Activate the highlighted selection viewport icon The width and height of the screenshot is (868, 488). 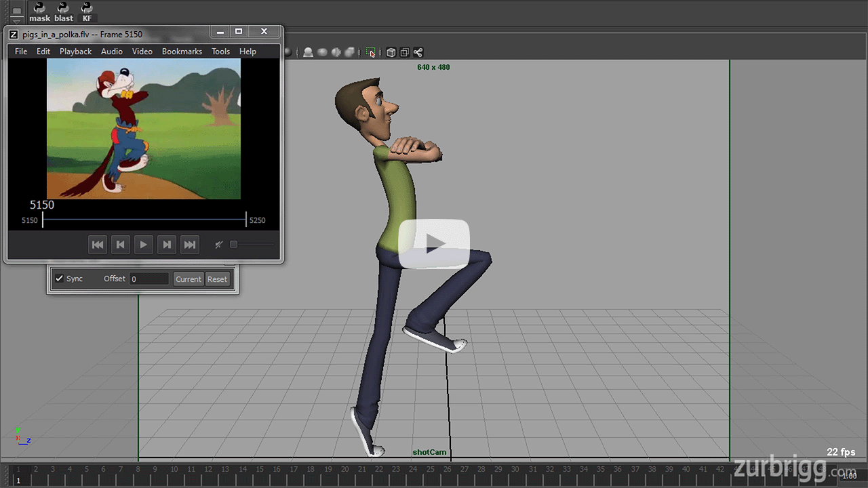pyautogui.click(x=370, y=52)
